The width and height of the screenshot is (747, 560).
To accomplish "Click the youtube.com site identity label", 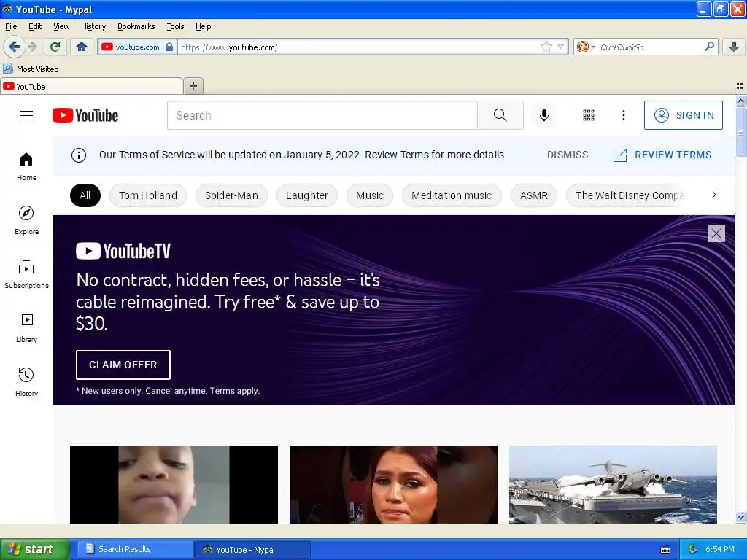I will click(x=137, y=47).
